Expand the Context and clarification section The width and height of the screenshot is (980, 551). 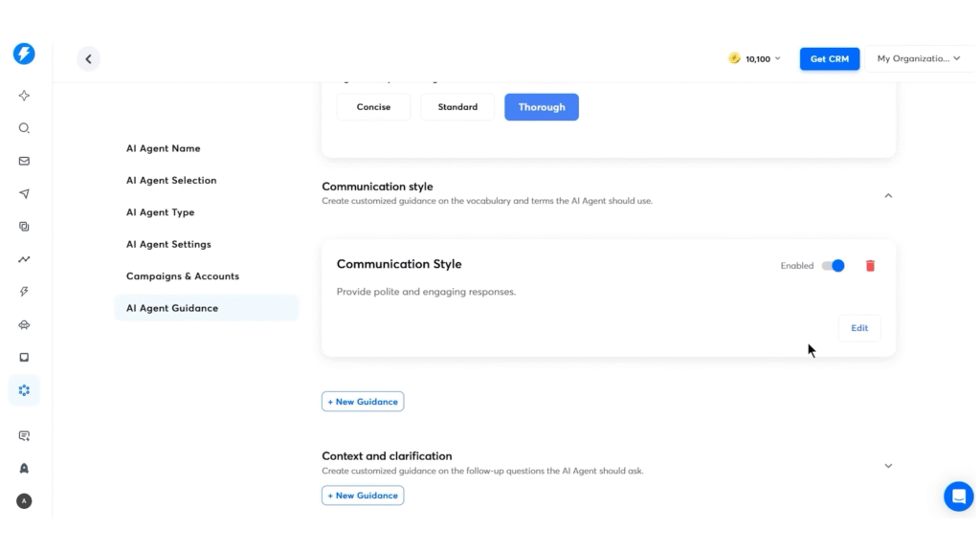click(888, 466)
